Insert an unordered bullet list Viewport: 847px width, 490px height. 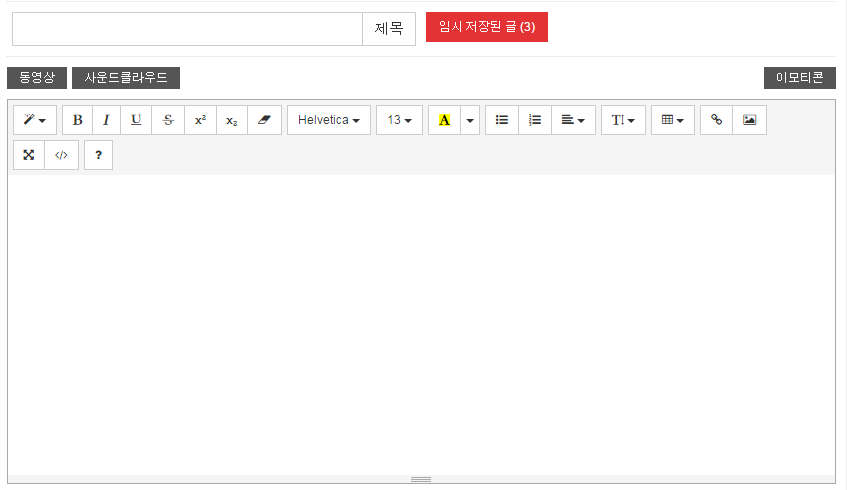click(502, 120)
